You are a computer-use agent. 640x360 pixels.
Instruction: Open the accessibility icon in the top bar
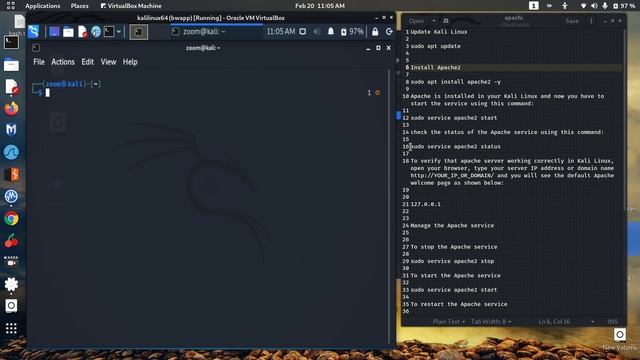(x=565, y=6)
